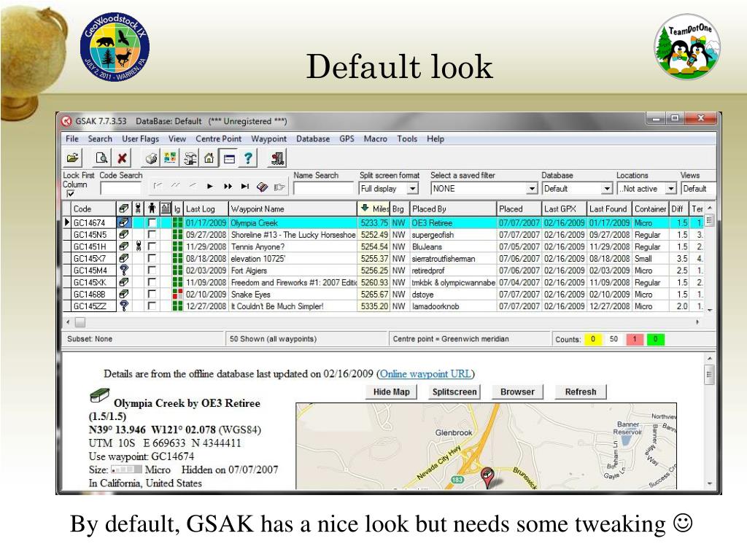Sort by the Waypoint Name column header
The image size is (747, 560).
pyautogui.click(x=293, y=209)
